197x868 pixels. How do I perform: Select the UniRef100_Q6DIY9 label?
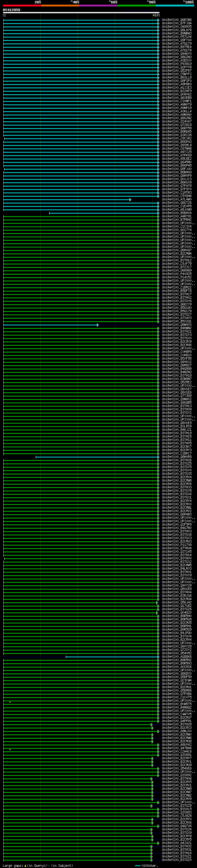[x=177, y=304]
